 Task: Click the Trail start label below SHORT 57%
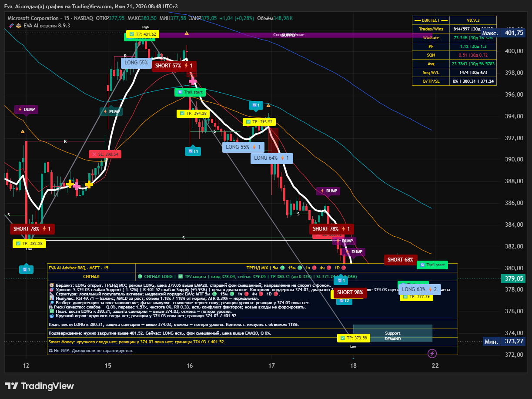click(x=191, y=92)
